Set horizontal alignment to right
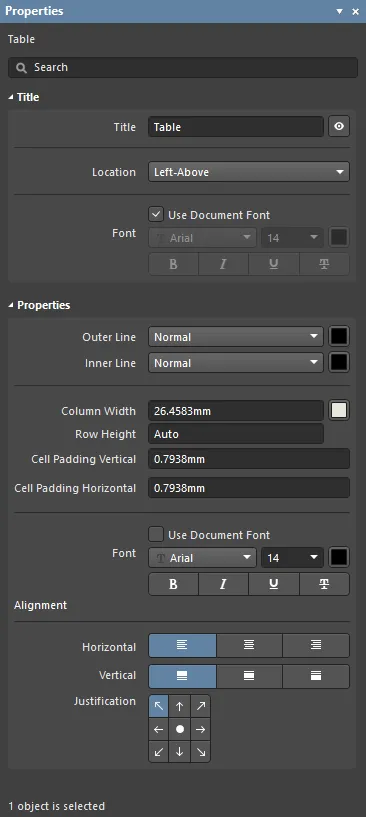This screenshot has width=366, height=817. click(316, 646)
